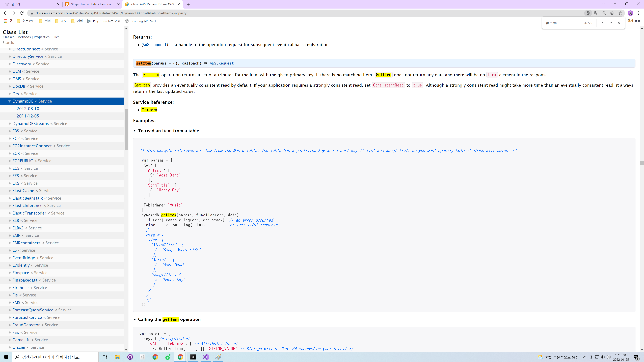Expand the Firehose tree node

10,288
